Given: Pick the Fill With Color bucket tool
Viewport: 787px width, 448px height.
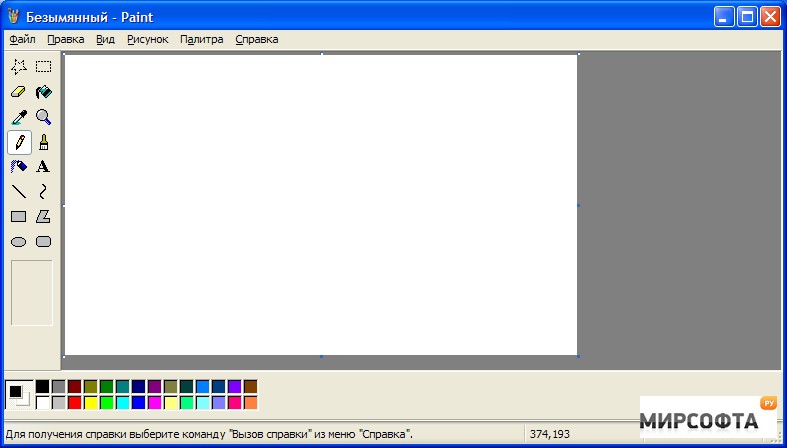Looking at the screenshot, I should pyautogui.click(x=44, y=92).
